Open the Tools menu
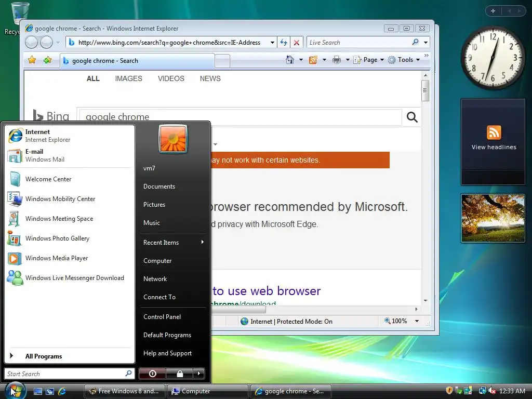 coord(404,60)
